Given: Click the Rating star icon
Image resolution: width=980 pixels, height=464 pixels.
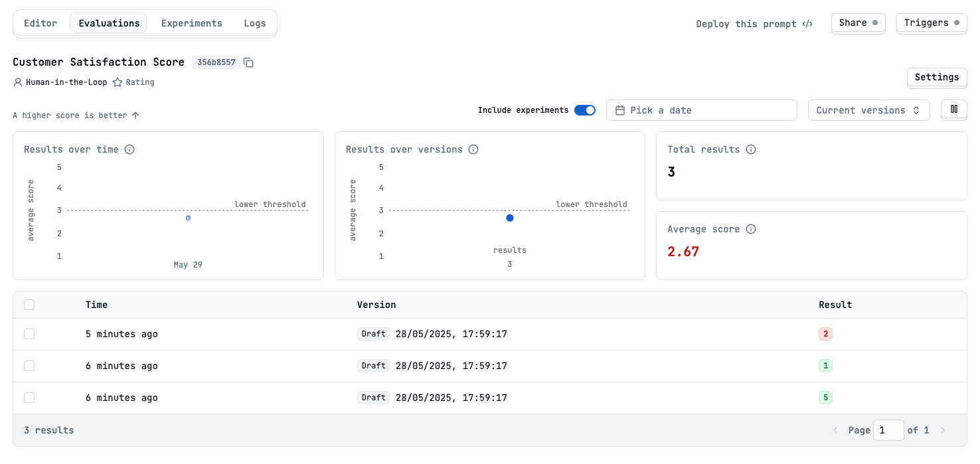Looking at the screenshot, I should pyautogui.click(x=118, y=82).
